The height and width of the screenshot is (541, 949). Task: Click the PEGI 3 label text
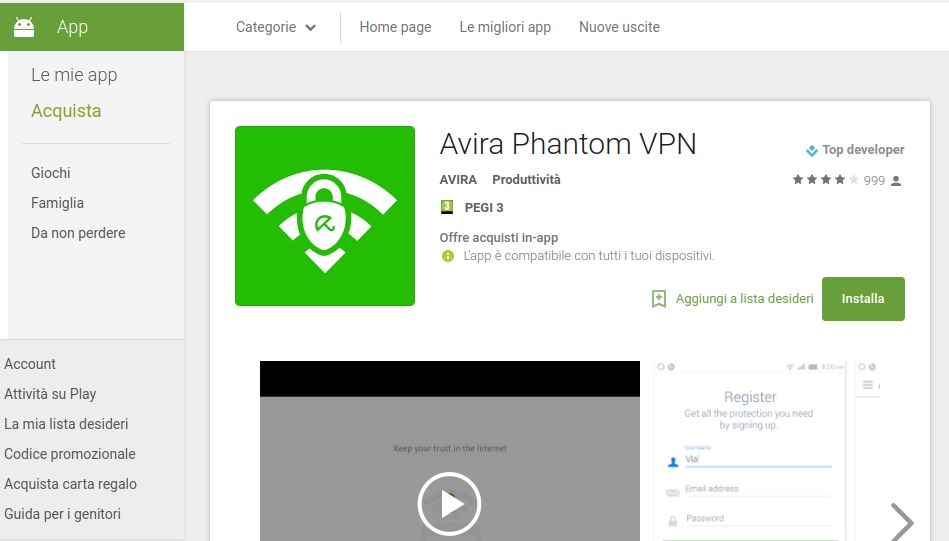484,208
